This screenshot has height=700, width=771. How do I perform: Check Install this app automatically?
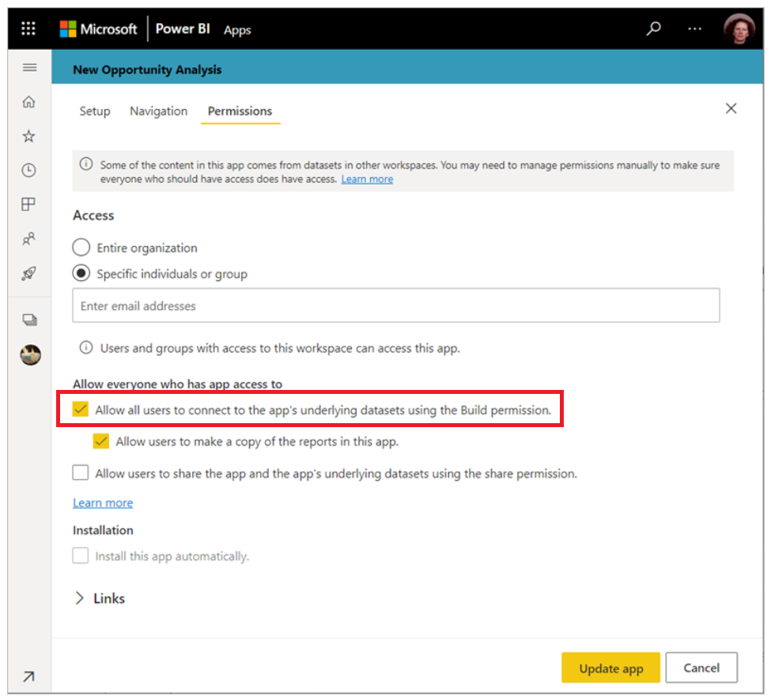pyautogui.click(x=81, y=555)
